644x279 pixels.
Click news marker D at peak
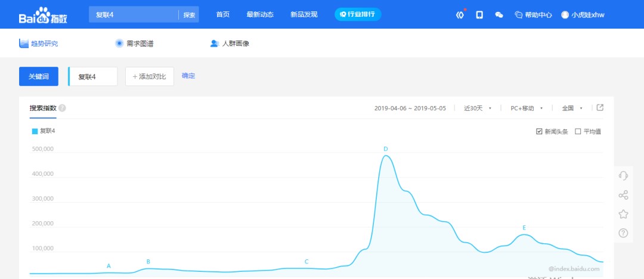coord(386,149)
